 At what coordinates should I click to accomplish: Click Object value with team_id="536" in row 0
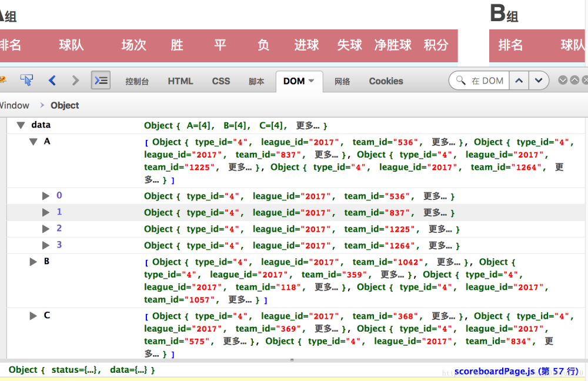pyautogui.click(x=299, y=196)
